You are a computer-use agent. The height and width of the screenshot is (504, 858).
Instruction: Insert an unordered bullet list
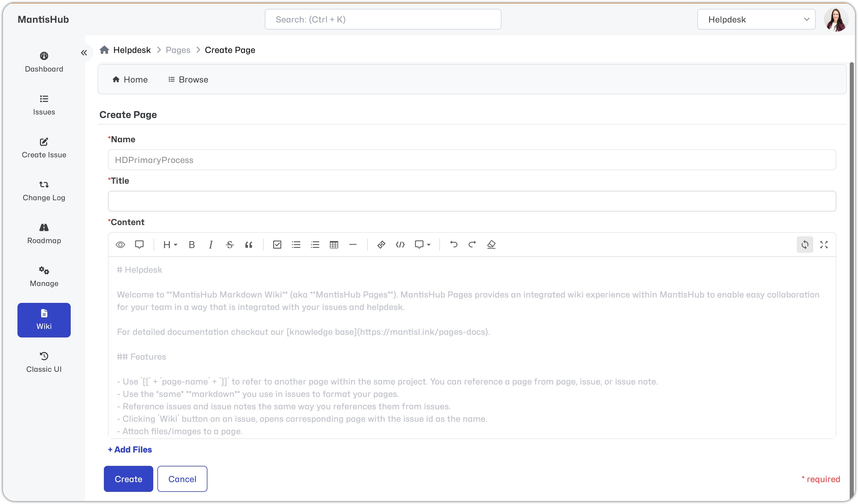click(x=296, y=245)
